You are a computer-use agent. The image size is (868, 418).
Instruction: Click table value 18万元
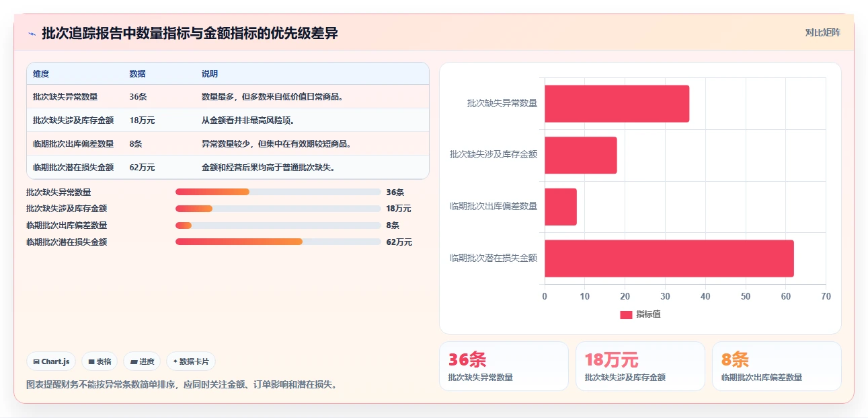click(x=142, y=120)
